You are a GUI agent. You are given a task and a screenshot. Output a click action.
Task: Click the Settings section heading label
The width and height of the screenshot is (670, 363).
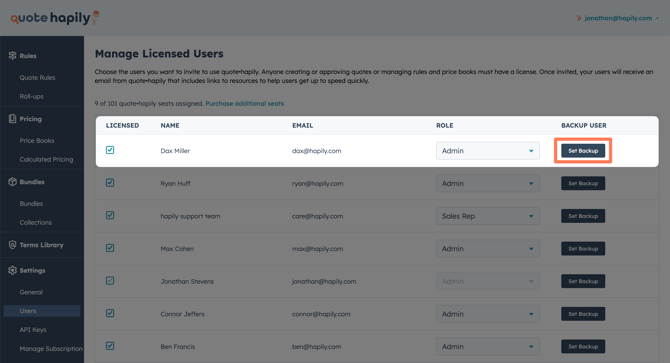(32, 270)
